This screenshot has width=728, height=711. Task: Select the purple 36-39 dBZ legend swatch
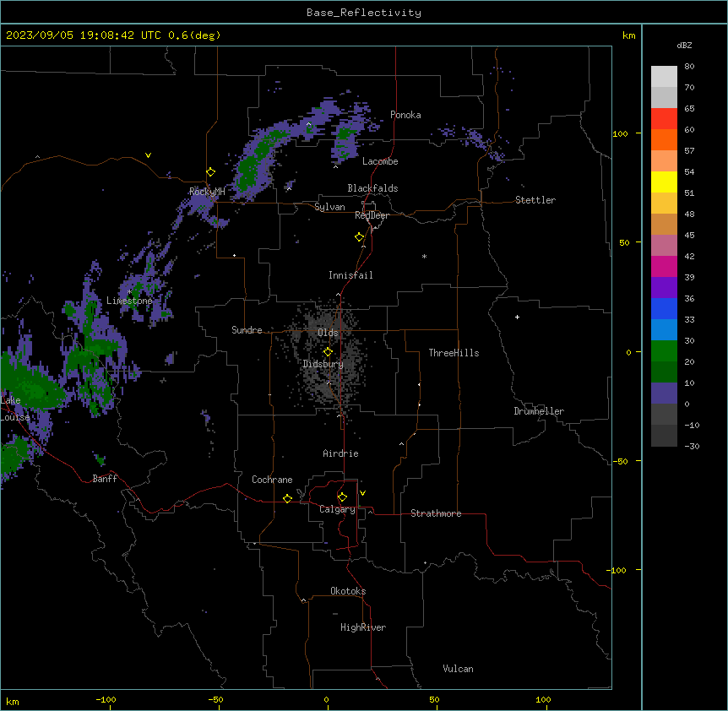(x=664, y=287)
